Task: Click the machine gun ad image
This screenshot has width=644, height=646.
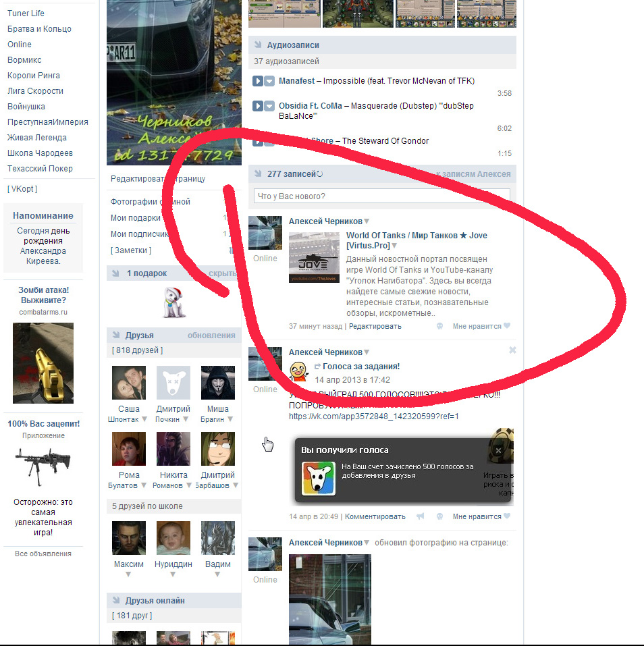Action: (43, 467)
